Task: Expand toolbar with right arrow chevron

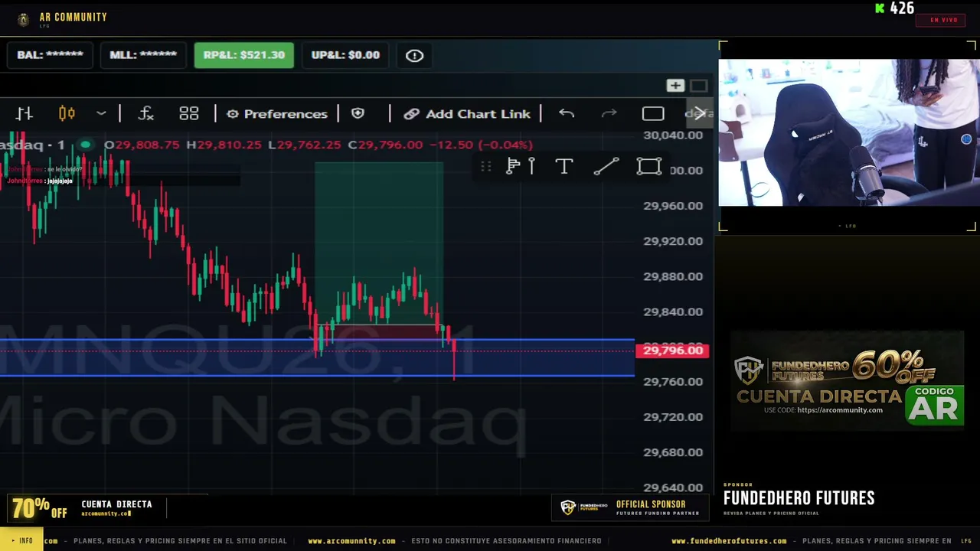Action: (x=700, y=114)
